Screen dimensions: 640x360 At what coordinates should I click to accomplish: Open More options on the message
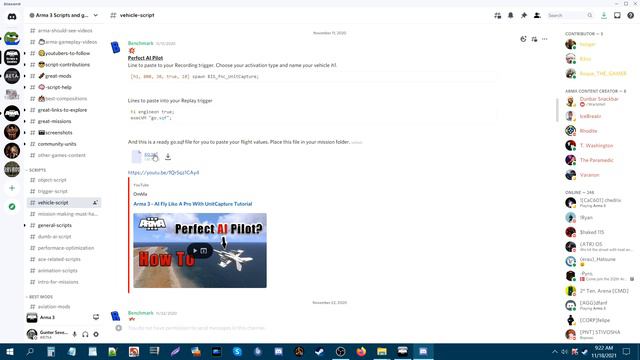[545, 39]
